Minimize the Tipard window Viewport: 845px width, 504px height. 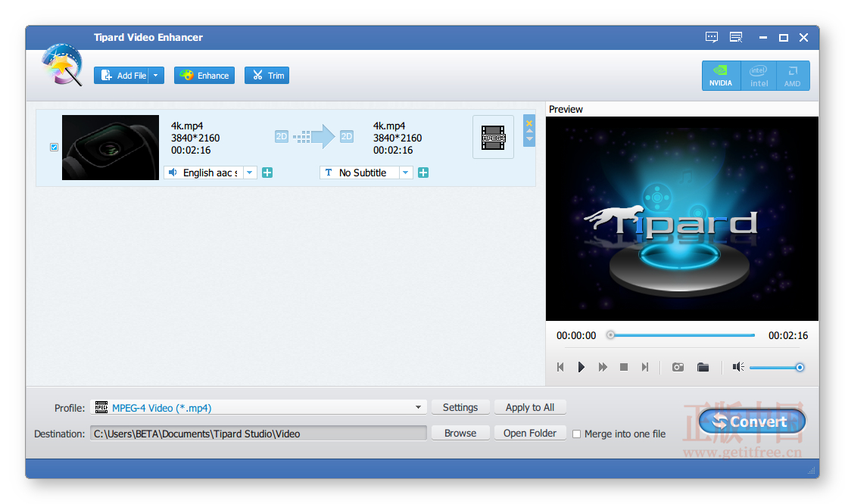click(x=763, y=37)
